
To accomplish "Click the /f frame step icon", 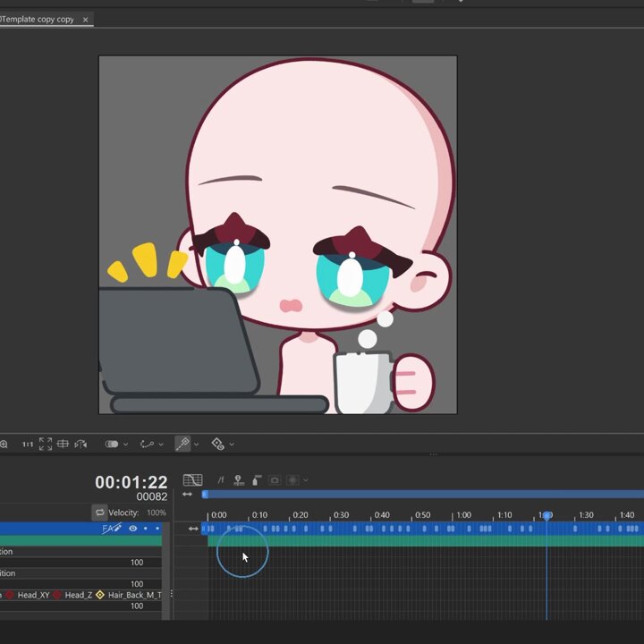I will (x=221, y=479).
